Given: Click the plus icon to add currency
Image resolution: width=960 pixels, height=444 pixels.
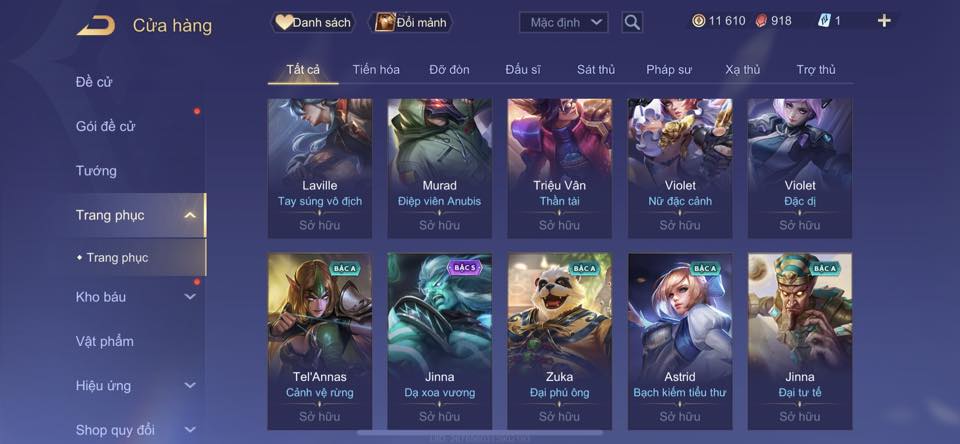Looking at the screenshot, I should (883, 21).
